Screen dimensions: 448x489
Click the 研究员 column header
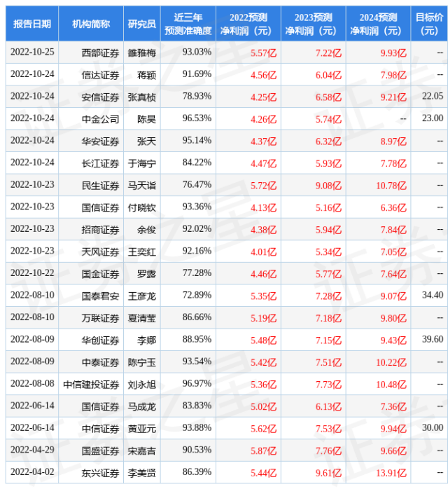click(142, 24)
